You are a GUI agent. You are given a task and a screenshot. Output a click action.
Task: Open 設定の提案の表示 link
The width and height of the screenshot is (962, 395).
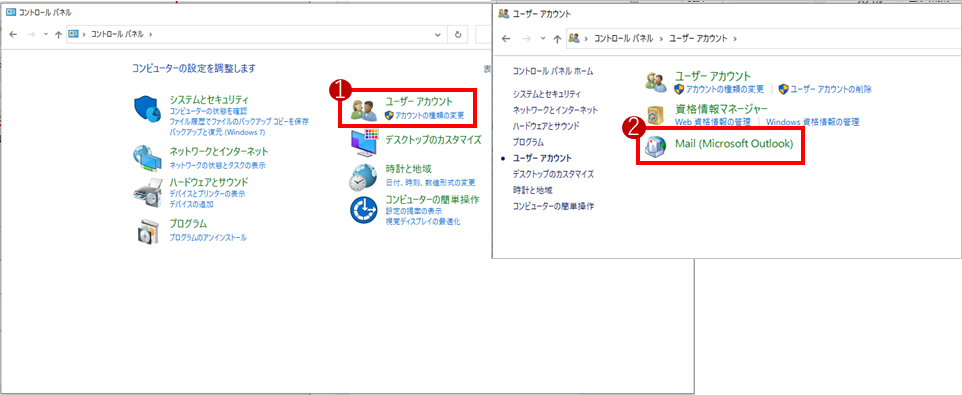pos(414,211)
